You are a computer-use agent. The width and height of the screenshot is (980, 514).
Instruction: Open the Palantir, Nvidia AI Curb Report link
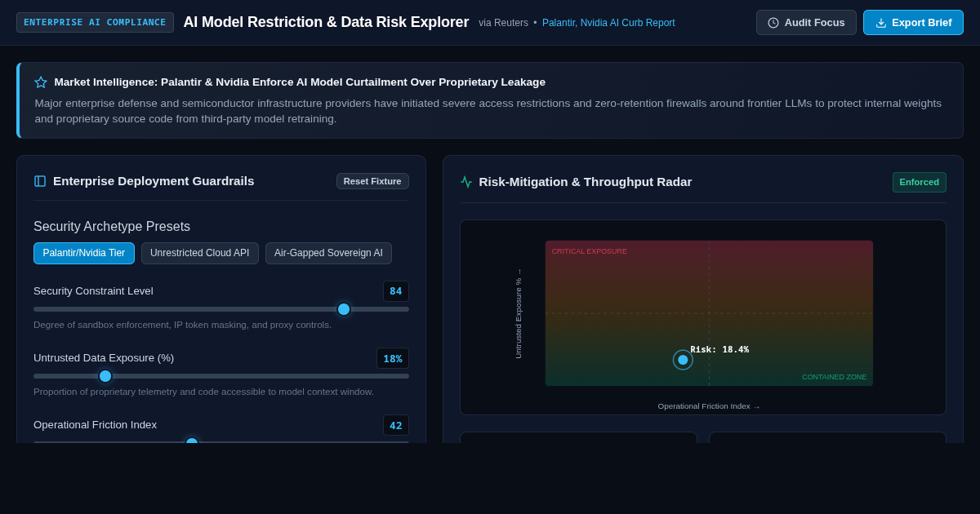coord(608,23)
